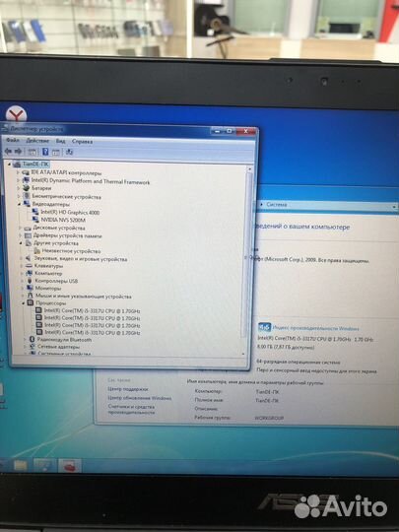This screenshot has height=532, width=399.
Task: Click the action pane toolbar icon
Action: [x=56, y=153]
